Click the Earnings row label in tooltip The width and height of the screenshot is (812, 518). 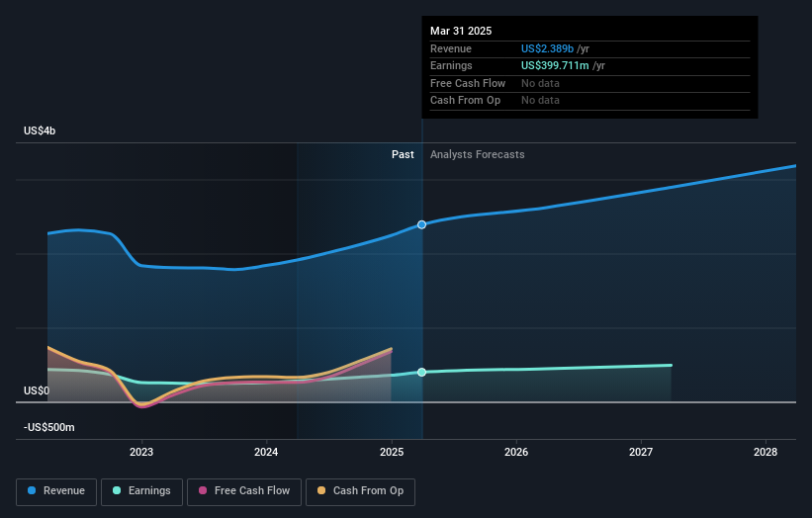point(451,65)
